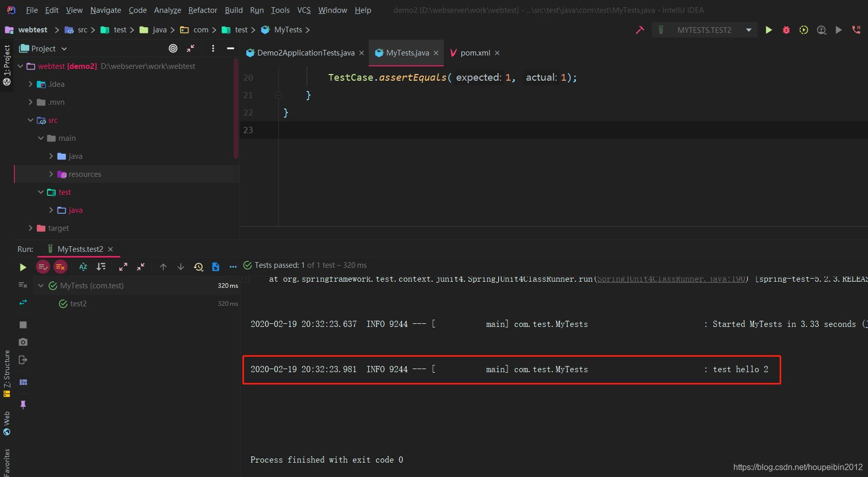Open test history clock icon

[199, 267]
